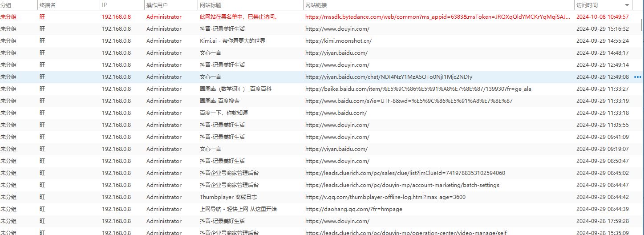Image resolution: width=644 pixels, height=235 pixels.
Task: Click the 访问时间 column header label
Action: point(587,5)
